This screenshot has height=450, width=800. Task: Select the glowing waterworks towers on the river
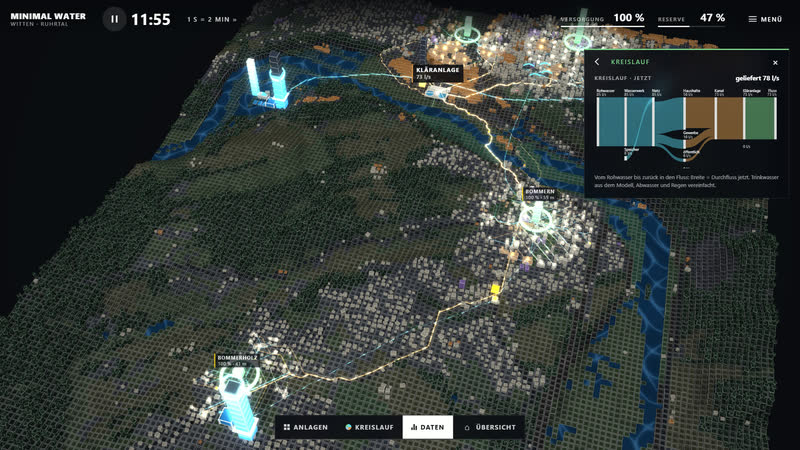266,82
